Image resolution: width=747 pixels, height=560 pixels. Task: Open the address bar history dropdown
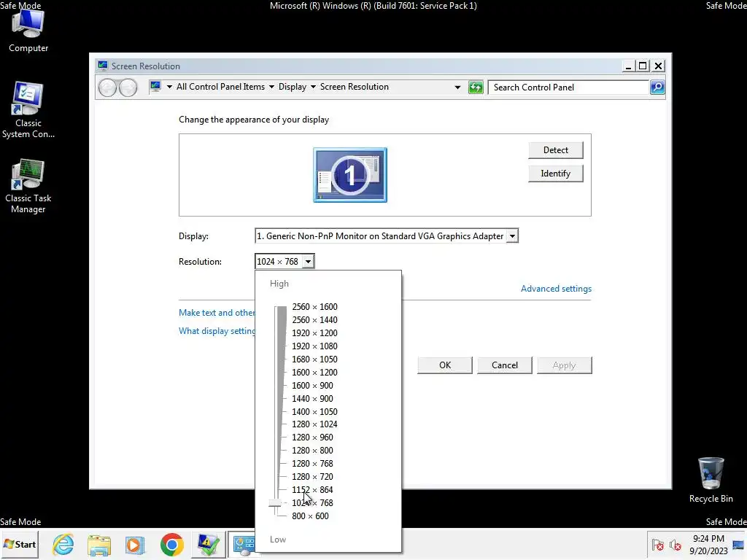tap(457, 87)
